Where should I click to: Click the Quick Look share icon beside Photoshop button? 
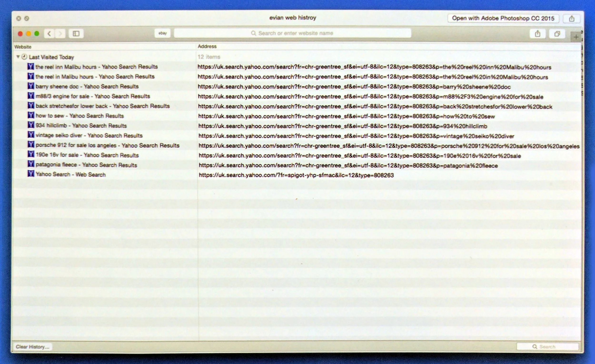coord(572,19)
